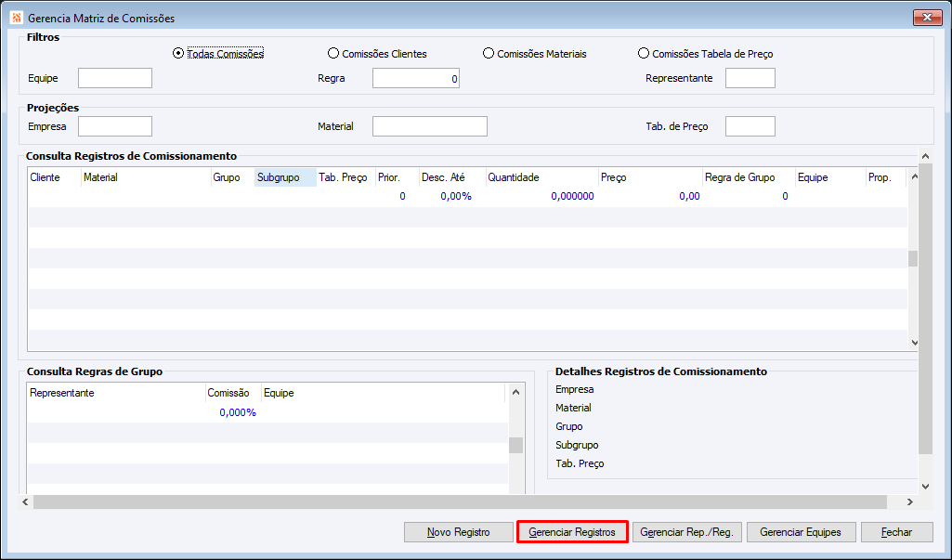This screenshot has height=560, width=952.
Task: Focus the Material projection field
Action: [430, 126]
